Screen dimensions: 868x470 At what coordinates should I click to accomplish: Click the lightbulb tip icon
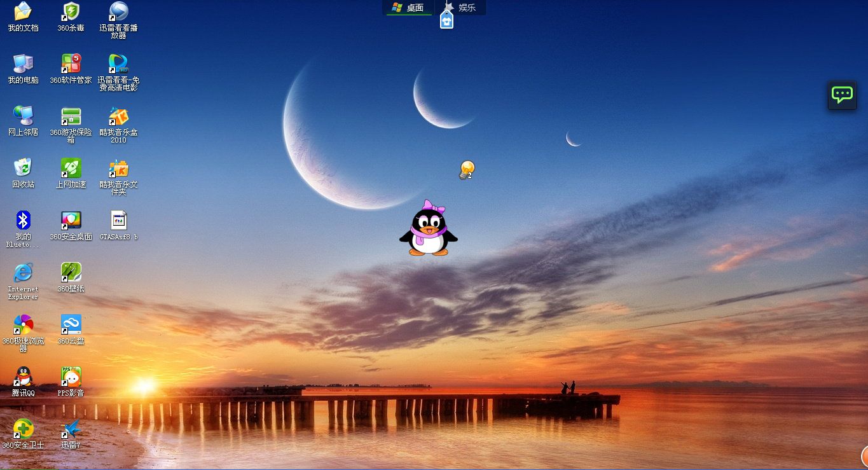pos(467,170)
